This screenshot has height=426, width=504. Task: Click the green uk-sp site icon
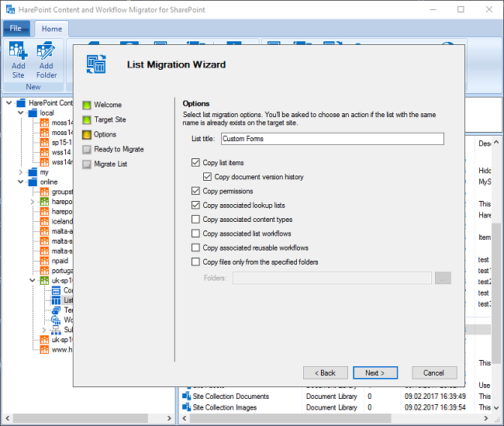[44, 281]
